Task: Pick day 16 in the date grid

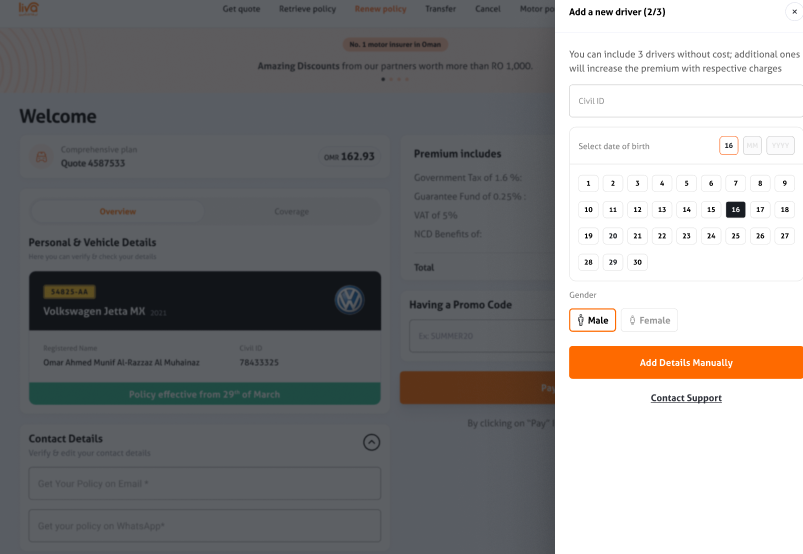Action: coord(735,209)
